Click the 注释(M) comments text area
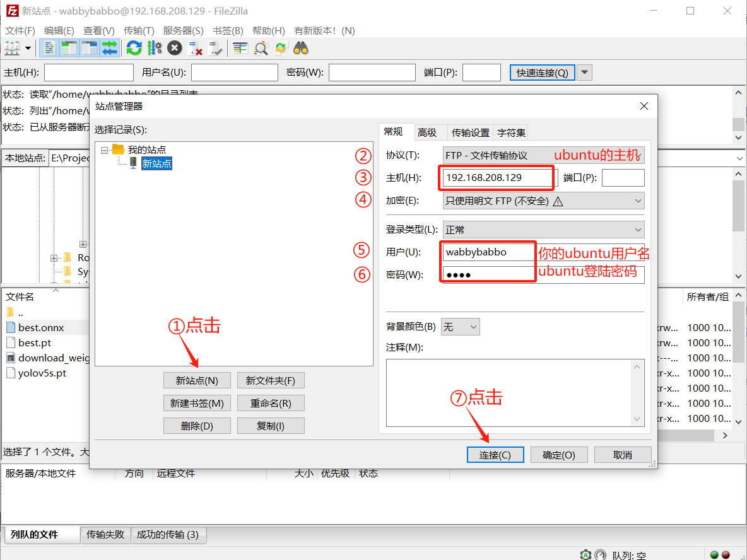 pyautogui.click(x=515, y=393)
